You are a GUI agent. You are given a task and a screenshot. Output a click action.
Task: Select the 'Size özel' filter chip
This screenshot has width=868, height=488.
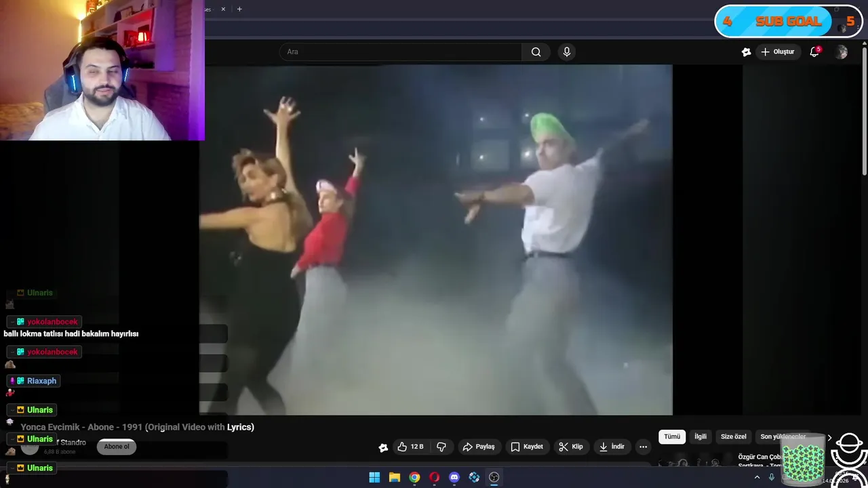733,437
